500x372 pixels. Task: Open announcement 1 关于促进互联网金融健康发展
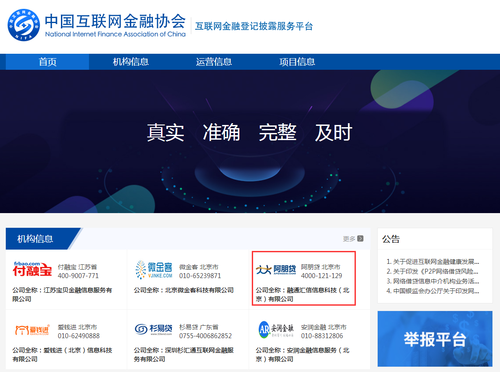pyautogui.click(x=433, y=262)
